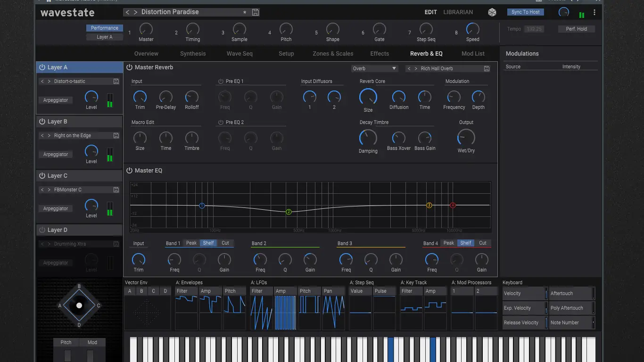The image size is (644, 362).
Task: Open the Wave Seq tab
Action: click(239, 54)
